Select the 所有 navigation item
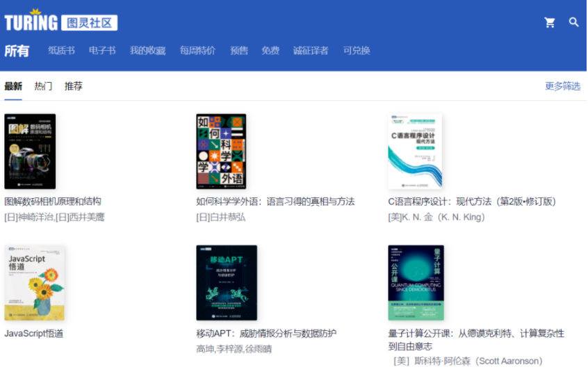The height and width of the screenshot is (374, 588). tap(17, 51)
